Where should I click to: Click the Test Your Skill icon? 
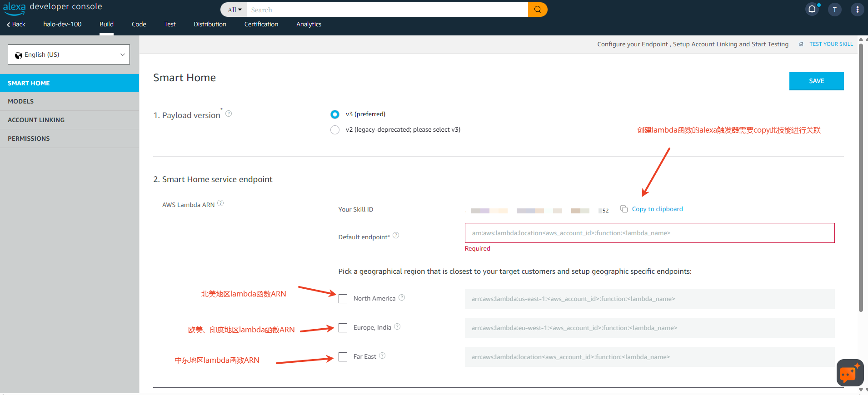pos(801,44)
